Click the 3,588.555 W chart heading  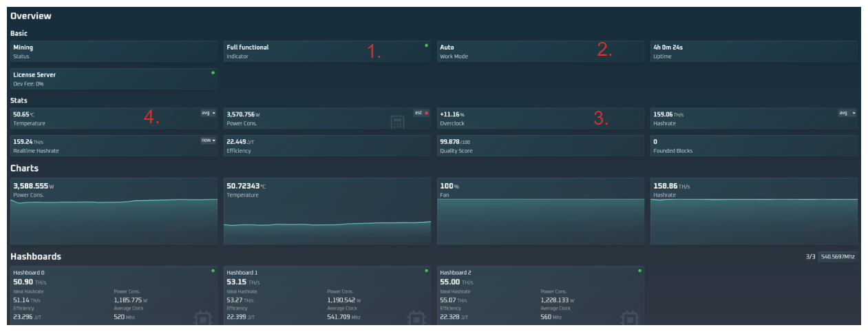(33, 186)
